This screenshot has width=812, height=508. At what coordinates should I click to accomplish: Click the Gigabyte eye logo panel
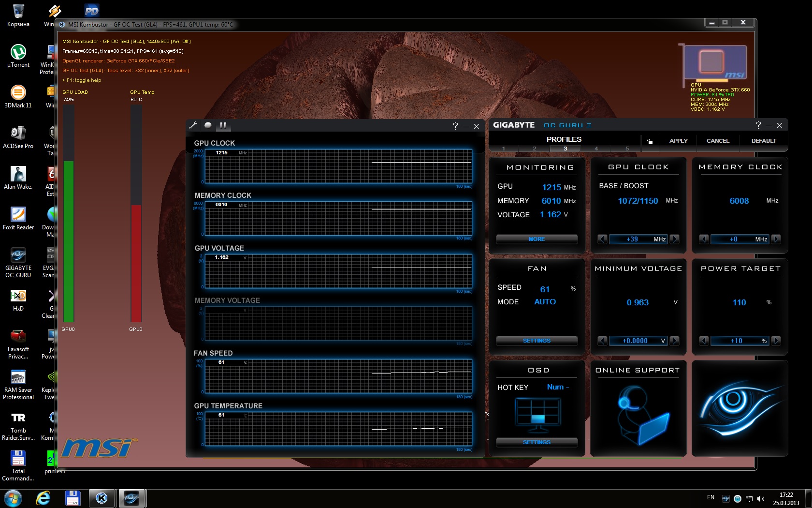coord(739,408)
